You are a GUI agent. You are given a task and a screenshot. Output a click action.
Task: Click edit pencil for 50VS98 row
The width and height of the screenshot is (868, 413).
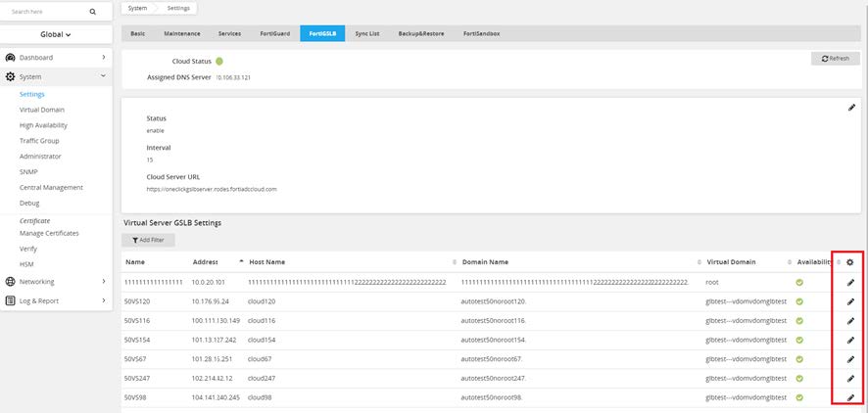(850, 396)
